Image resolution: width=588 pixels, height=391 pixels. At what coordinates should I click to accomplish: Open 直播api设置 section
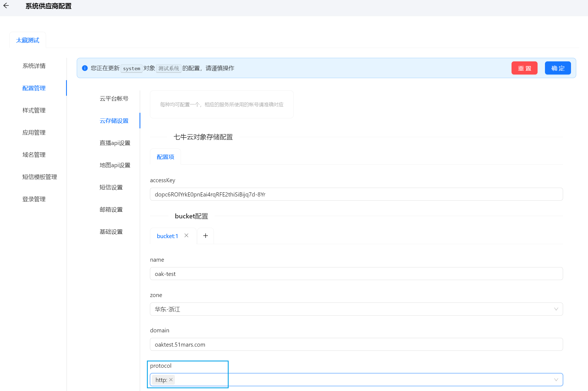(115, 143)
